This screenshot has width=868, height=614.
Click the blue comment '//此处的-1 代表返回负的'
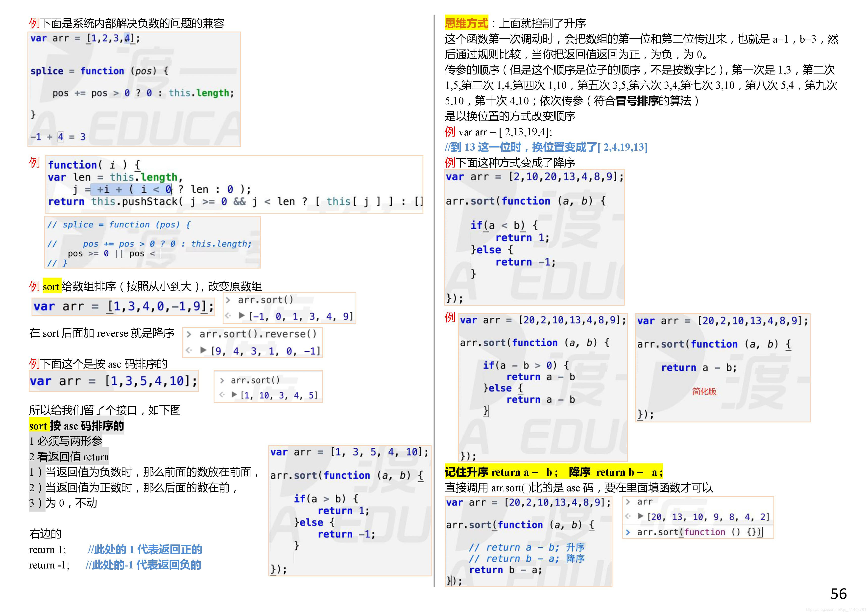tap(143, 565)
